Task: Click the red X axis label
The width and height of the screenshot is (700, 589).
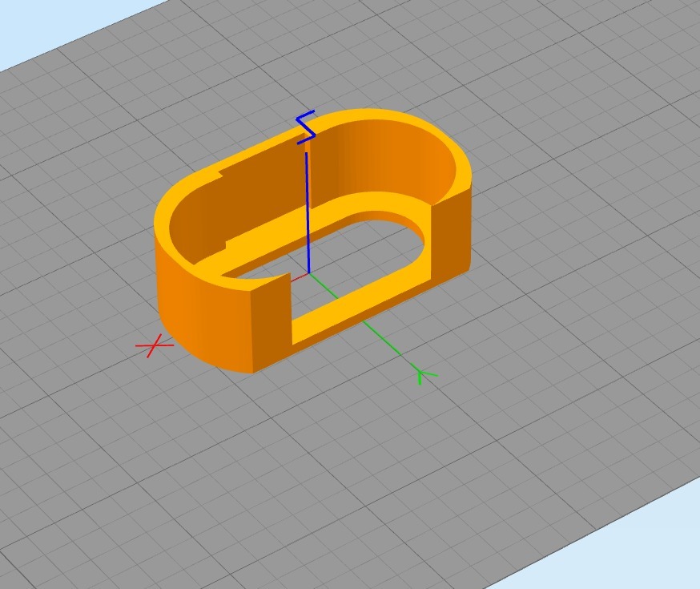Action: click(x=154, y=345)
